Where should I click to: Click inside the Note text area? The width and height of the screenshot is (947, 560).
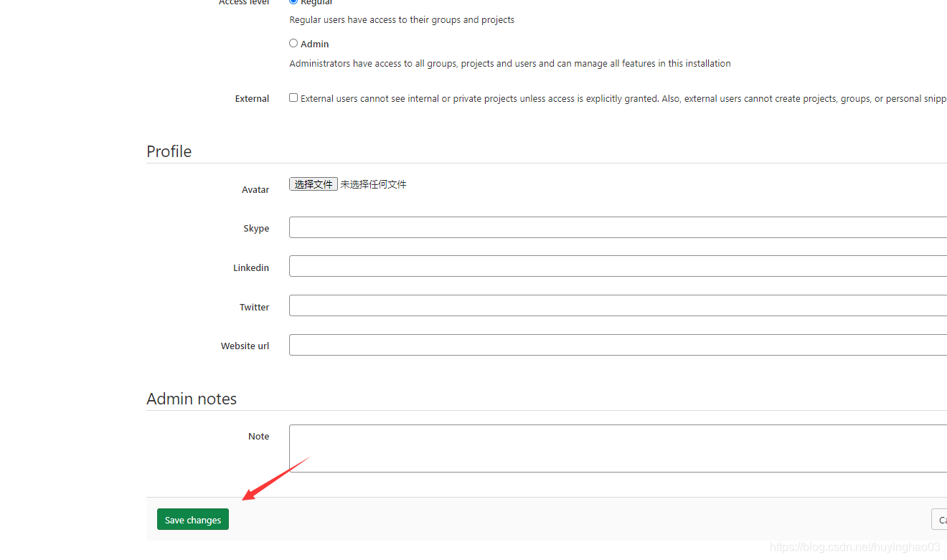[618, 448]
